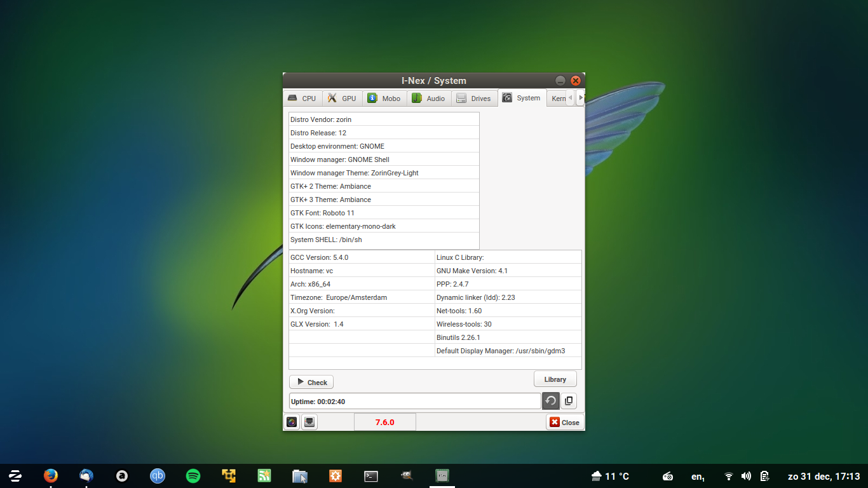Open the green RSS feed reader icon
This screenshot has width=868, height=488.
(x=264, y=476)
